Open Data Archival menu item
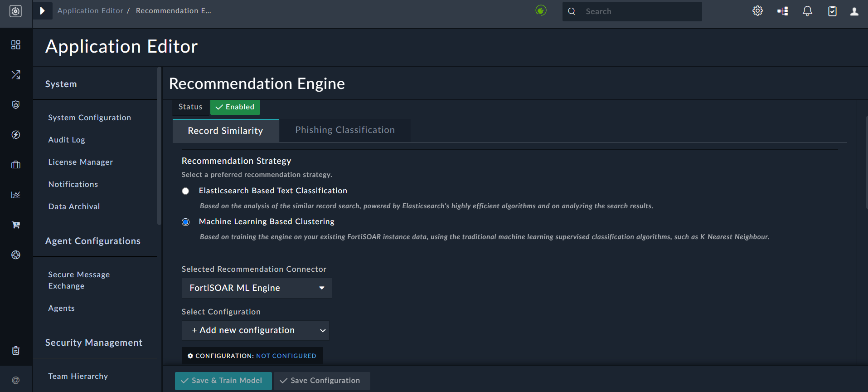Viewport: 868px width, 392px height. coord(74,206)
